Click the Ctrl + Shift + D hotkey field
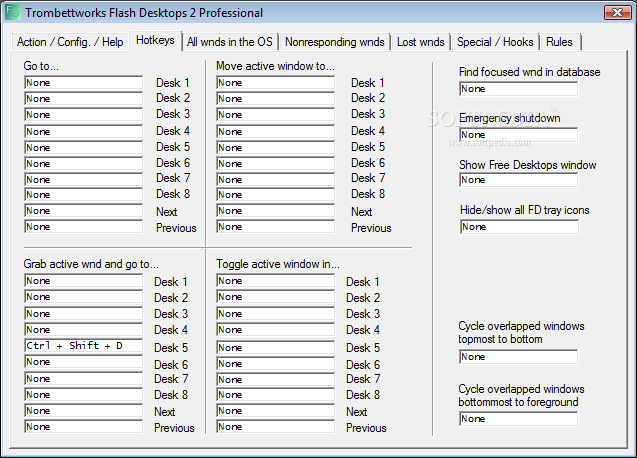 pos(84,345)
